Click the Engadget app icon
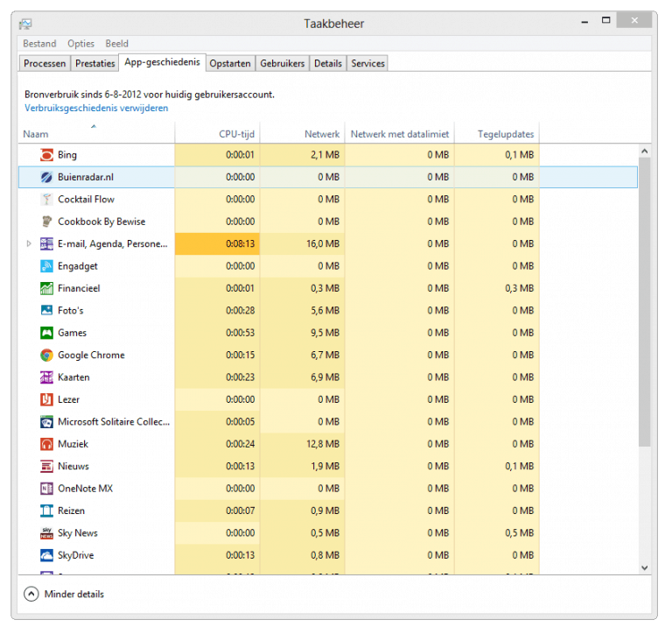 click(46, 266)
